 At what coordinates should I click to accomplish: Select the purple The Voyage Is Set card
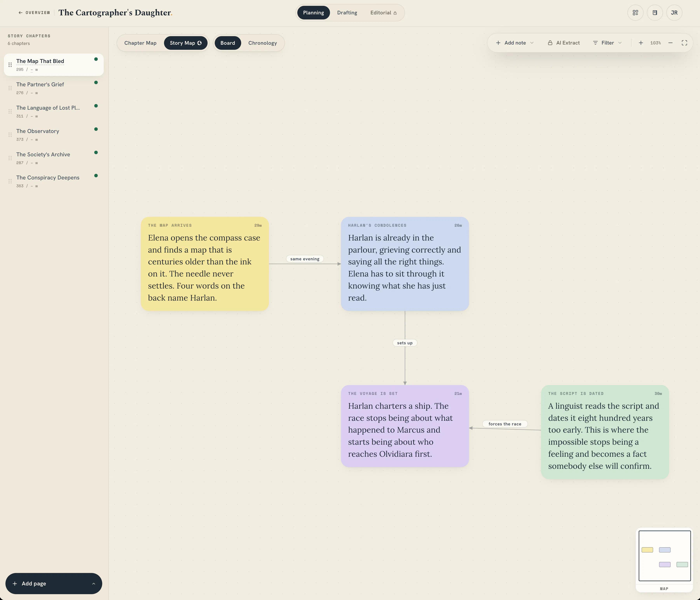405,426
